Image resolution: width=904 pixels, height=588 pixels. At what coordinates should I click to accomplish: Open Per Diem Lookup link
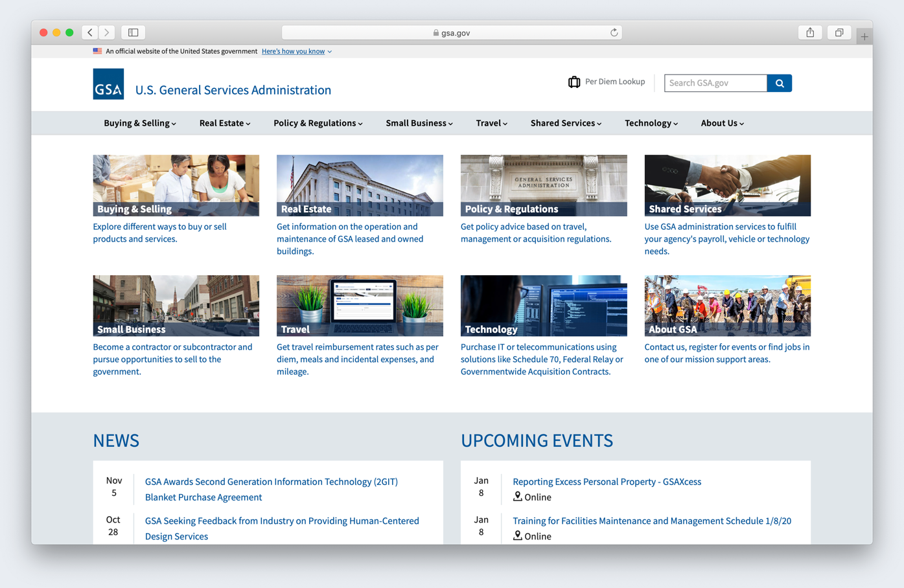point(614,82)
